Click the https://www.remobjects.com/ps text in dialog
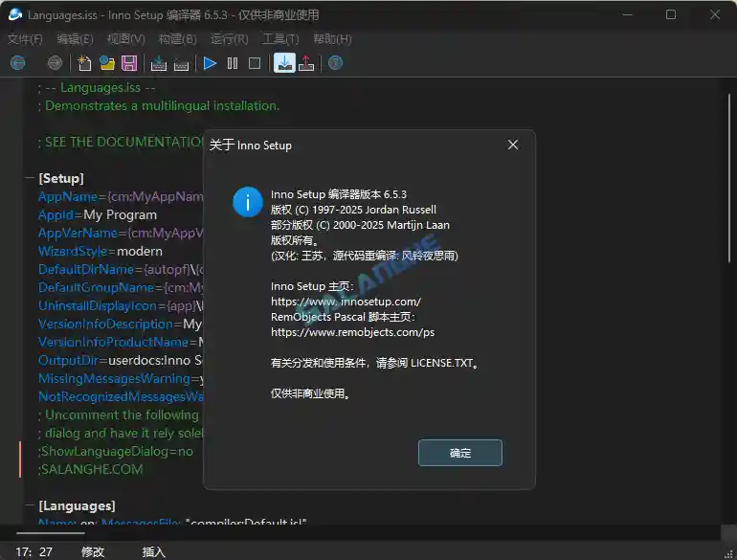This screenshot has width=737, height=560. click(352, 332)
